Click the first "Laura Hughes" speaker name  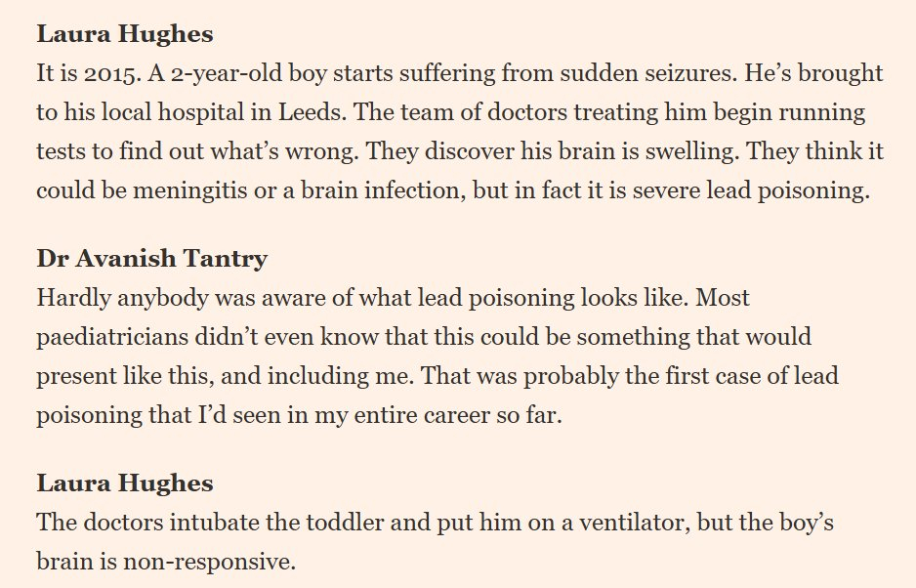click(125, 35)
